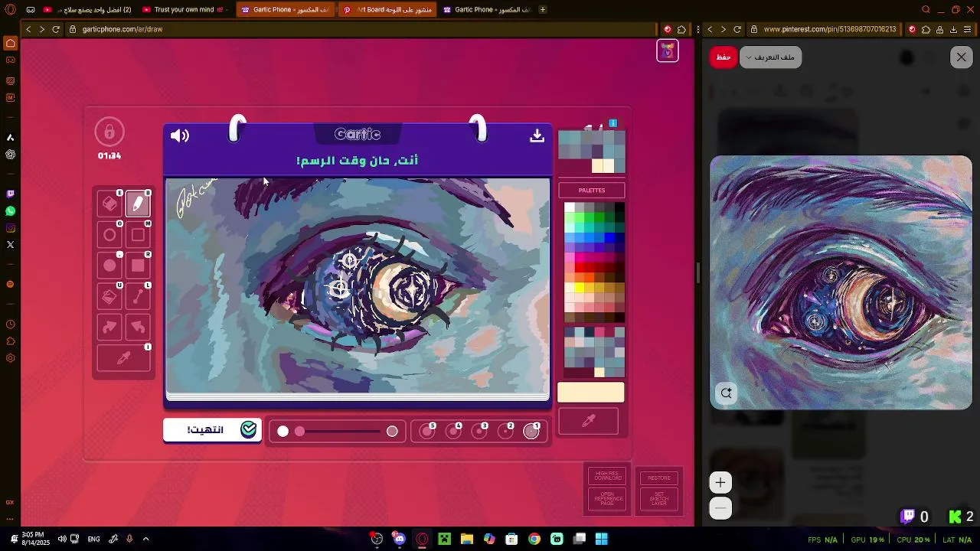Open the PALETTES button

click(591, 191)
